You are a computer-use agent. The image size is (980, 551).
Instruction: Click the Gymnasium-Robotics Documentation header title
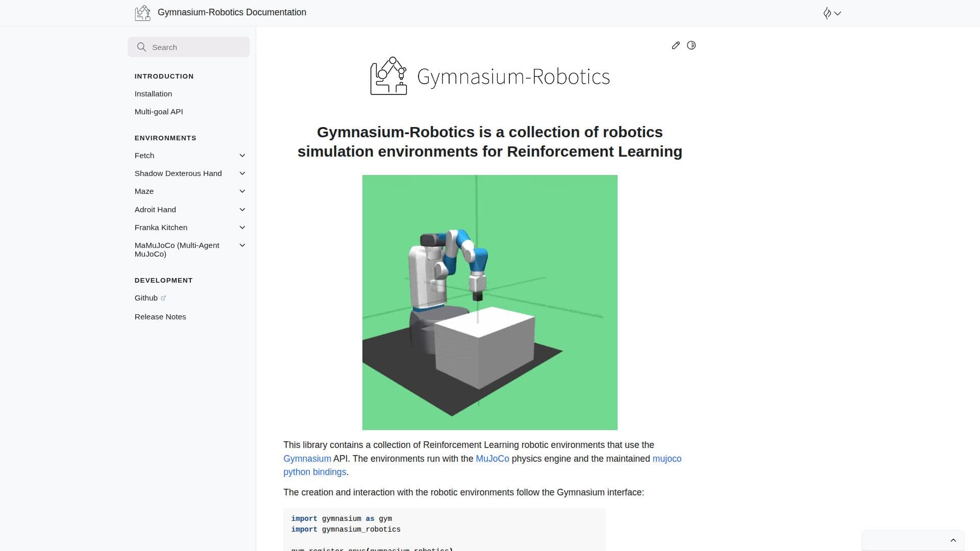click(x=232, y=12)
